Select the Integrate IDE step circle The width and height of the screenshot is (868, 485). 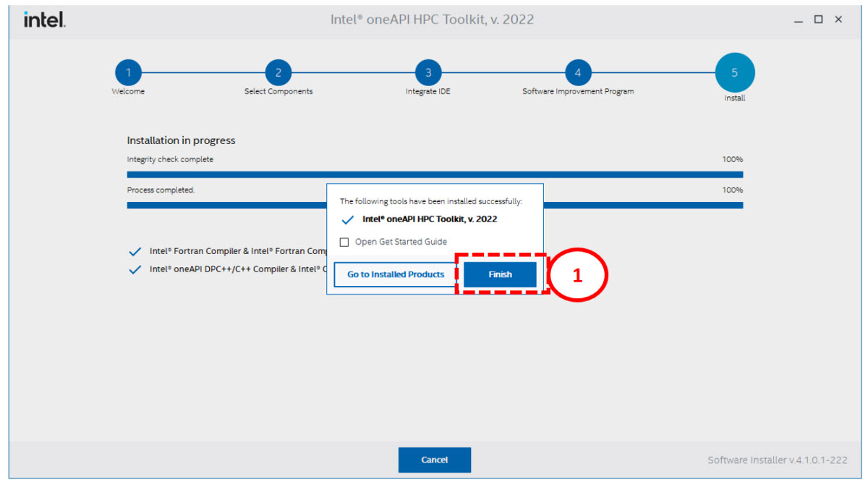click(x=427, y=72)
